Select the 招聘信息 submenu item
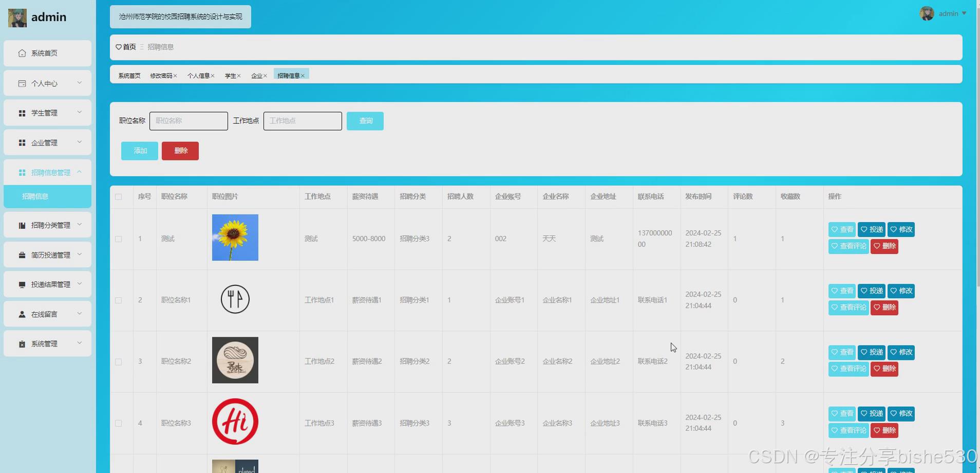This screenshot has height=473, width=980. [x=47, y=196]
